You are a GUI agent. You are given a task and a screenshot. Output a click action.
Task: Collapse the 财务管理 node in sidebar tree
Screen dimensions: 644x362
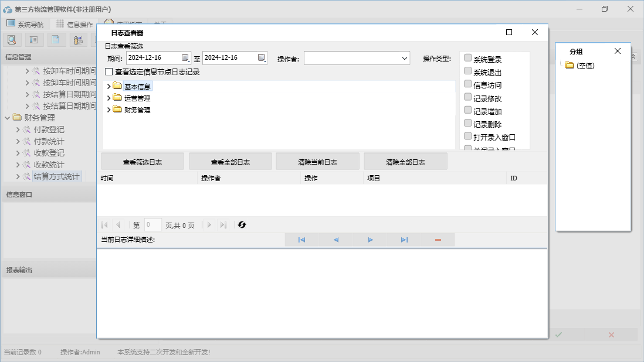click(x=8, y=118)
